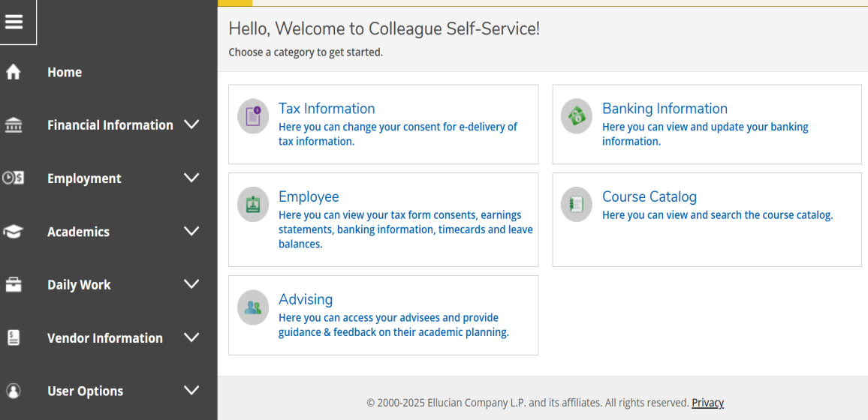Image resolution: width=868 pixels, height=420 pixels.
Task: Open the Tax Information link
Action: [327, 109]
